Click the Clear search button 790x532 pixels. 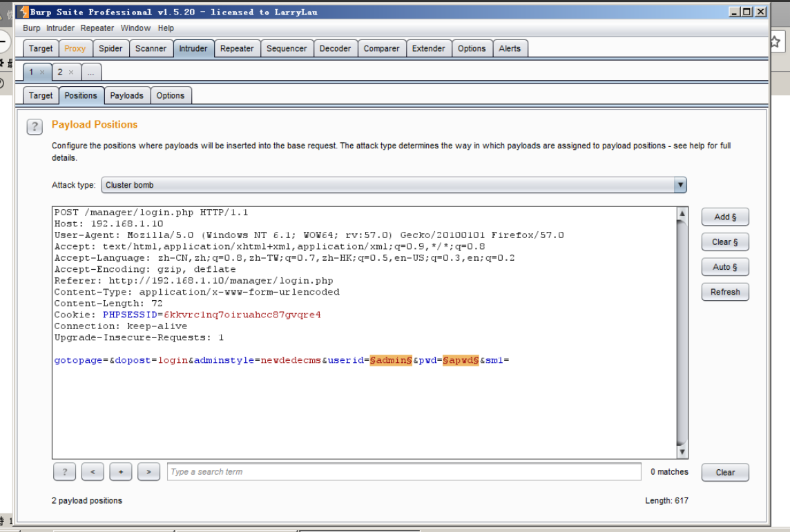725,472
